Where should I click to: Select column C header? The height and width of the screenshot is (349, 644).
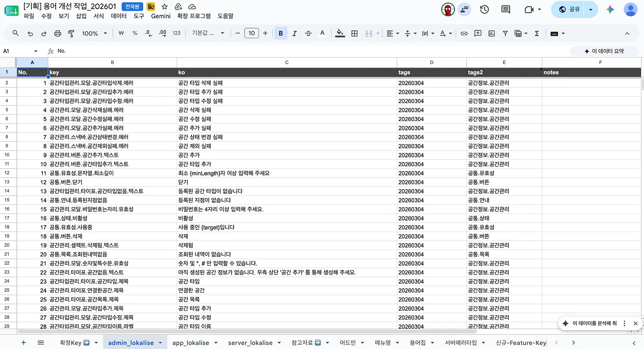[x=287, y=62]
